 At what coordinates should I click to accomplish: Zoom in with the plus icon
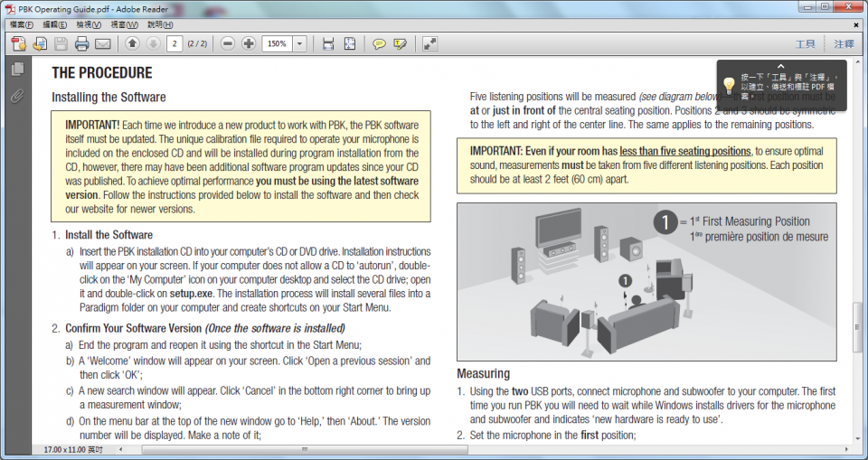coord(249,43)
